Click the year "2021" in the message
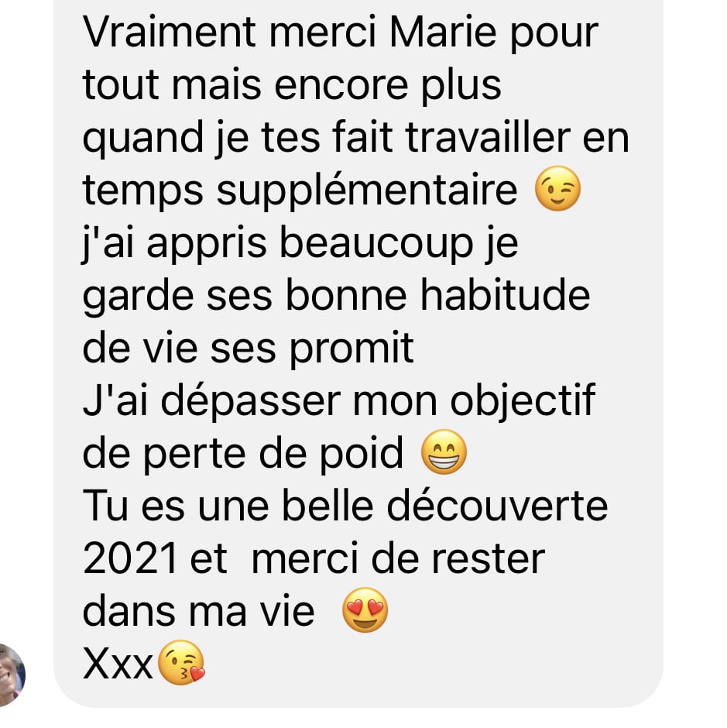 coord(130,558)
